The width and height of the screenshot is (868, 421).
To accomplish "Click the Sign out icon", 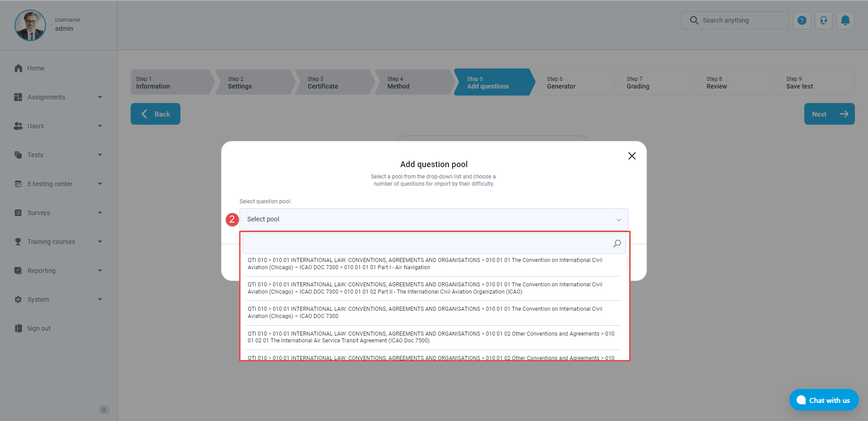I will 18,328.
